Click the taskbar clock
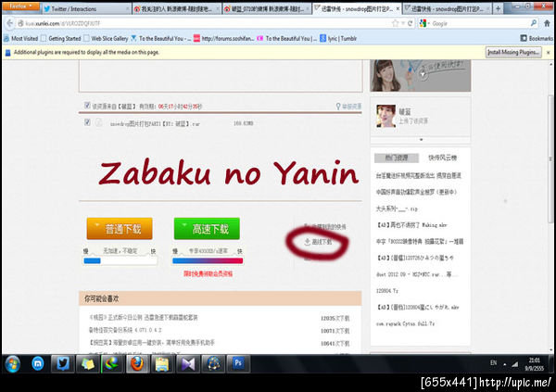The image size is (556, 392). coord(534,364)
